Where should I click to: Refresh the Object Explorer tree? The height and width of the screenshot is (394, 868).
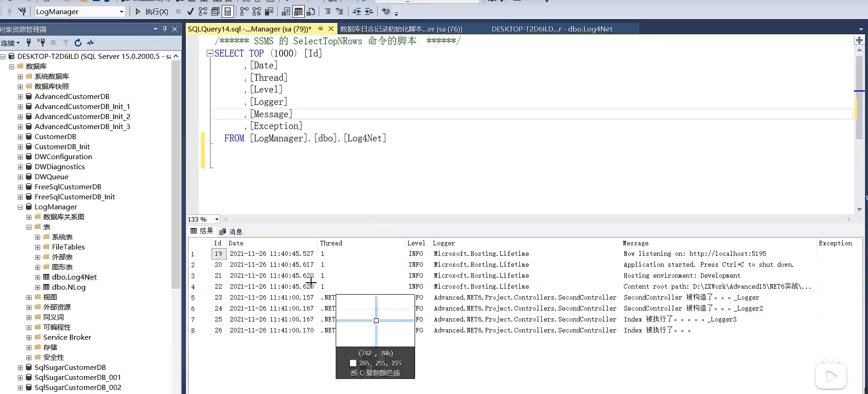click(x=78, y=43)
